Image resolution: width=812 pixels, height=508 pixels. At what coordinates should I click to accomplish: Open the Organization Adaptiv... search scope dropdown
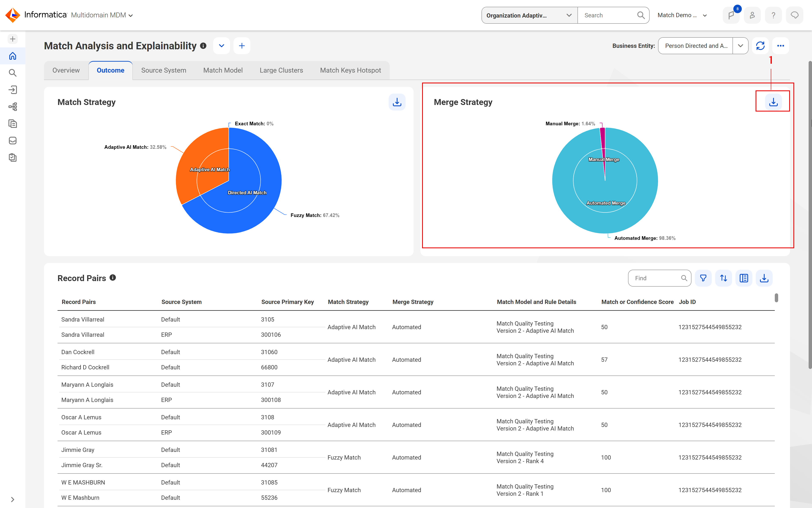point(529,15)
